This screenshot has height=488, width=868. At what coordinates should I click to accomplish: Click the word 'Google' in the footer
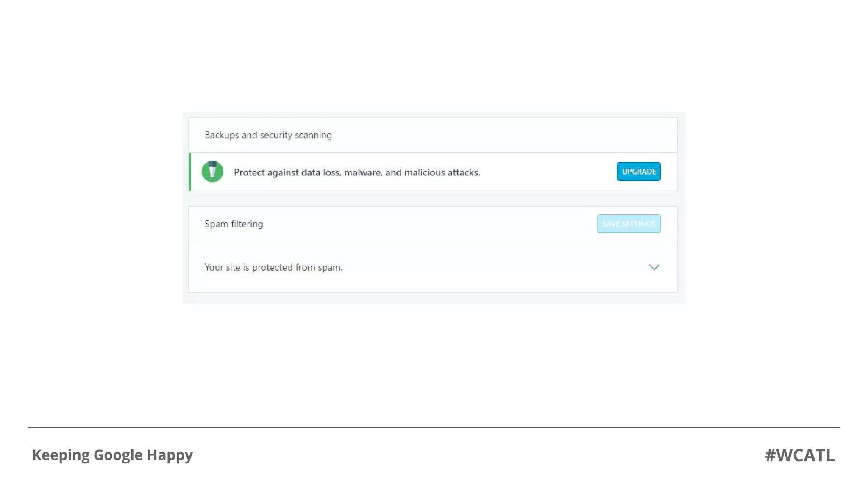(x=118, y=455)
